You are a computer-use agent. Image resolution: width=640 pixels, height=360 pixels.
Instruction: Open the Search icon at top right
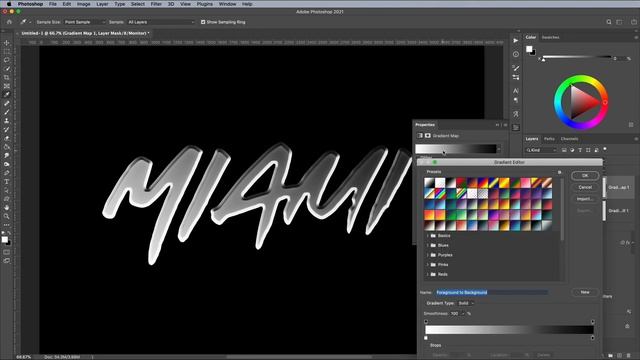click(609, 22)
